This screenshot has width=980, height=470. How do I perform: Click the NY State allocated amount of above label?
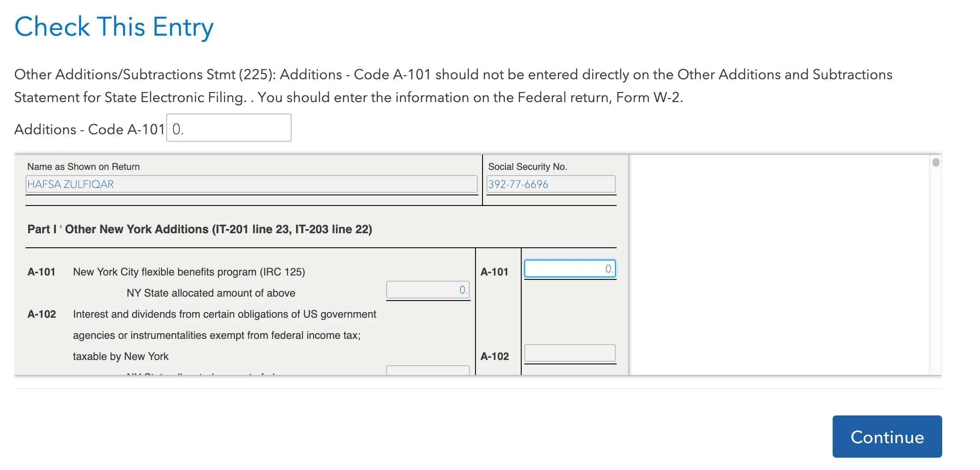coord(211,293)
